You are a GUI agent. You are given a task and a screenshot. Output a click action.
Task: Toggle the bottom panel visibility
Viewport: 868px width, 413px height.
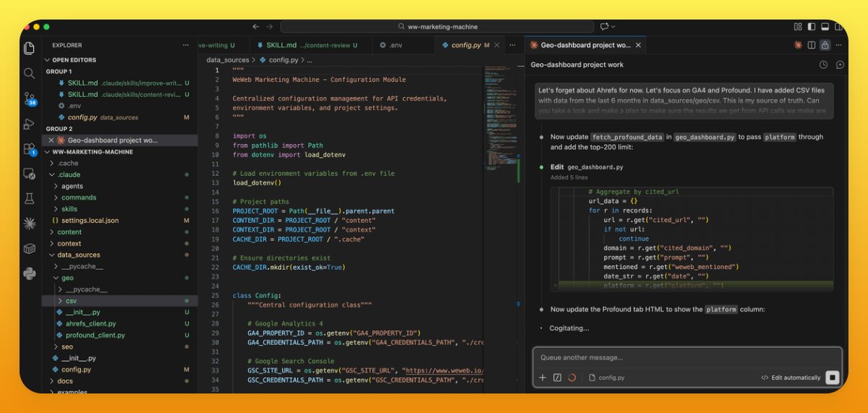click(825, 27)
